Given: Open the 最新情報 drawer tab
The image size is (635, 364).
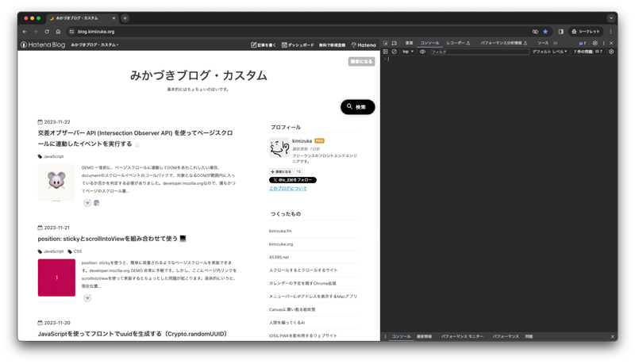Looking at the screenshot, I should click(x=425, y=336).
